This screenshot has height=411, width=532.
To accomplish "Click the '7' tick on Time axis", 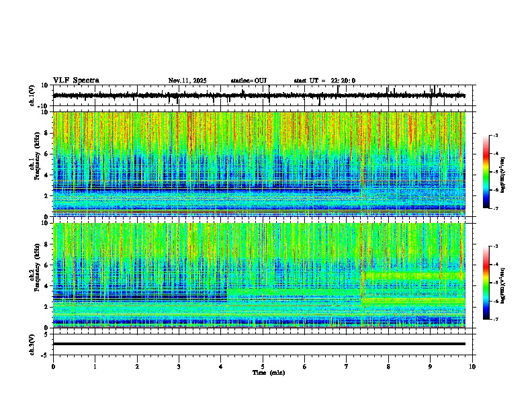I will 347,367.
